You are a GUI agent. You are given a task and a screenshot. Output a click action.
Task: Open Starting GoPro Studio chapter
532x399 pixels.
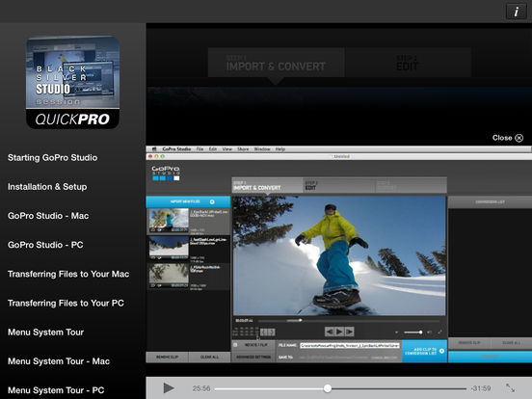coord(53,158)
